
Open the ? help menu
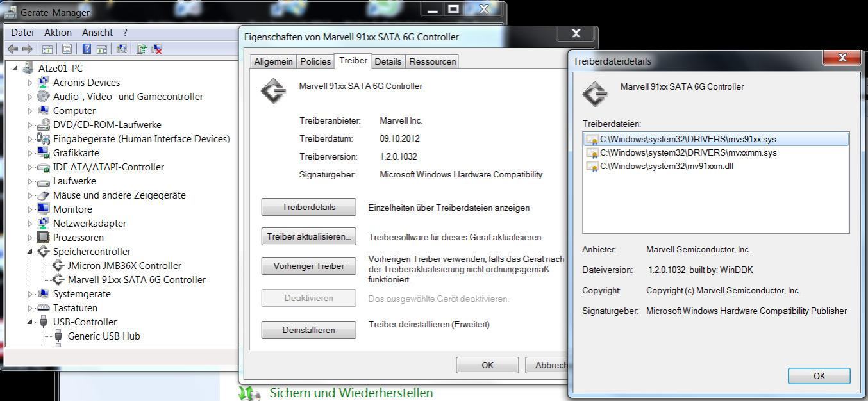tap(125, 32)
